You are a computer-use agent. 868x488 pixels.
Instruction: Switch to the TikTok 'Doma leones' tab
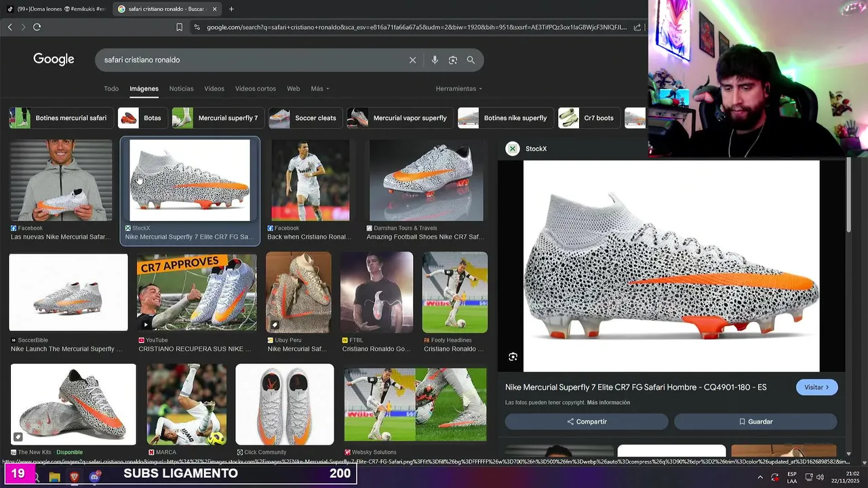(56, 9)
